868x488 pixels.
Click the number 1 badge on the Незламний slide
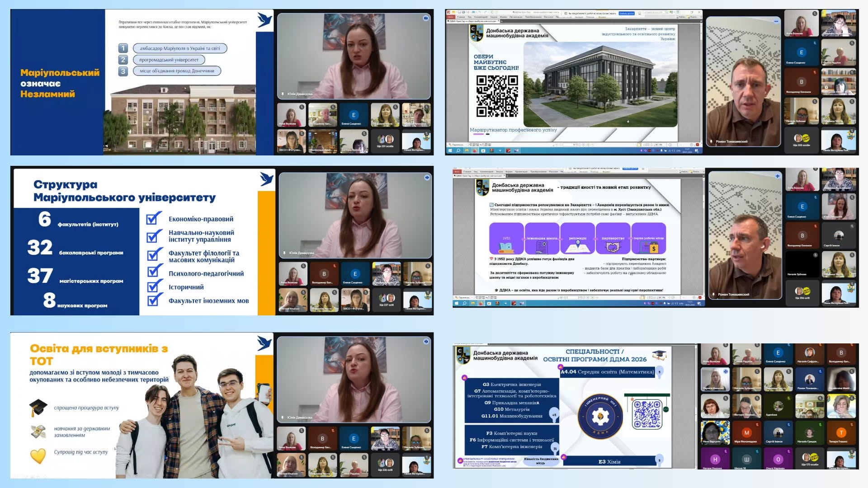click(123, 48)
